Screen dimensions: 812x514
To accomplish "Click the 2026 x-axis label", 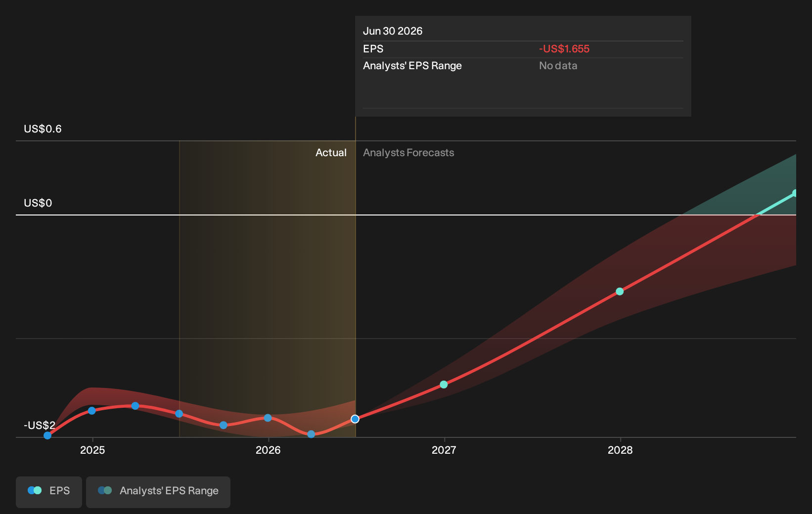I will point(268,450).
